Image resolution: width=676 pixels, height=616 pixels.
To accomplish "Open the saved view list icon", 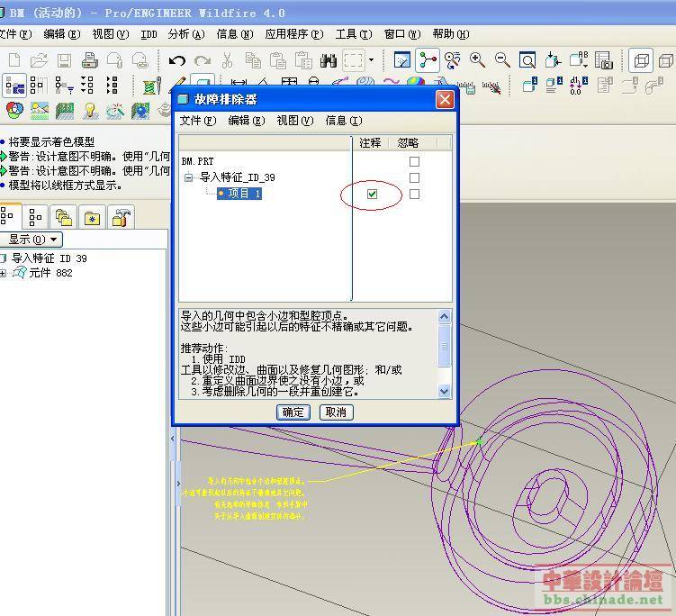I will coord(579,60).
